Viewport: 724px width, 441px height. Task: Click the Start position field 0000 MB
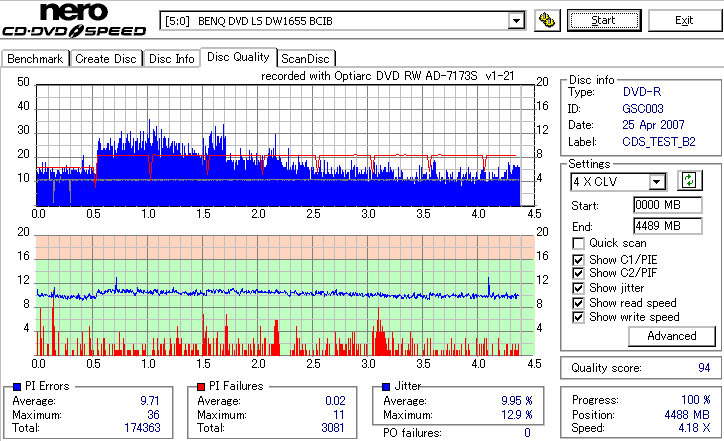pos(667,205)
